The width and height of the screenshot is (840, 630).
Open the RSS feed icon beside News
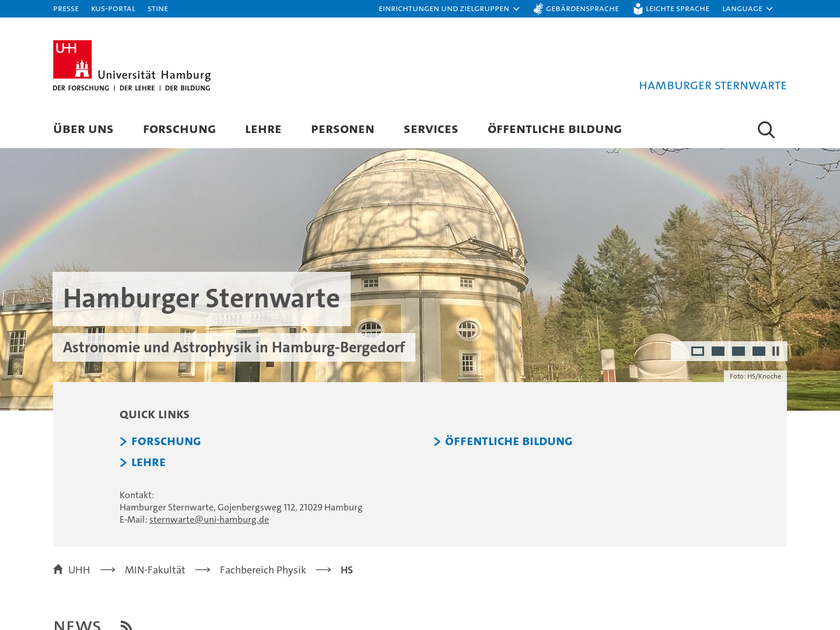(127, 625)
